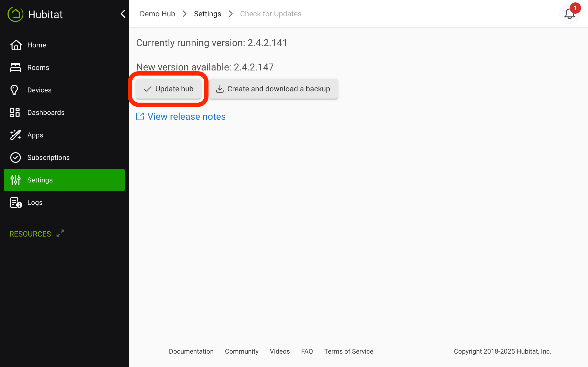Click the download icon on the backup button
588x367 pixels.
tap(220, 89)
